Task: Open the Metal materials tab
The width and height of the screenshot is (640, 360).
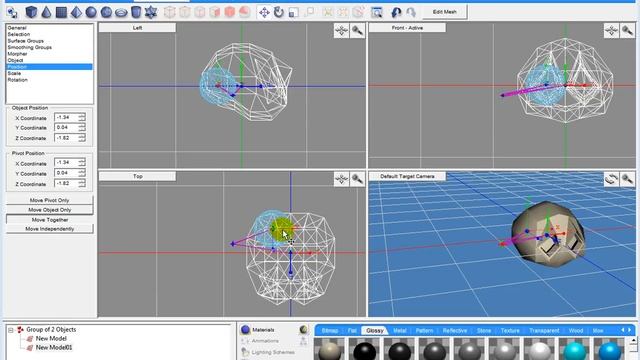Action: point(400,331)
